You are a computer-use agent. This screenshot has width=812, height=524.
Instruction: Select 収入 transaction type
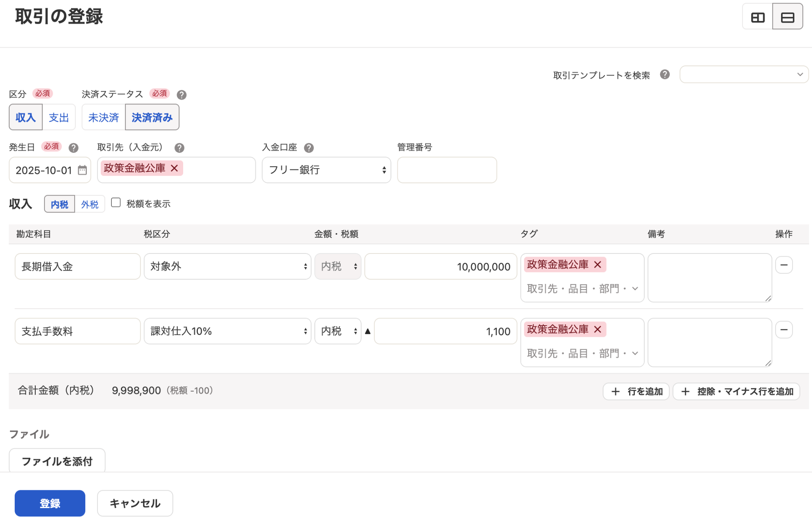tap(26, 117)
